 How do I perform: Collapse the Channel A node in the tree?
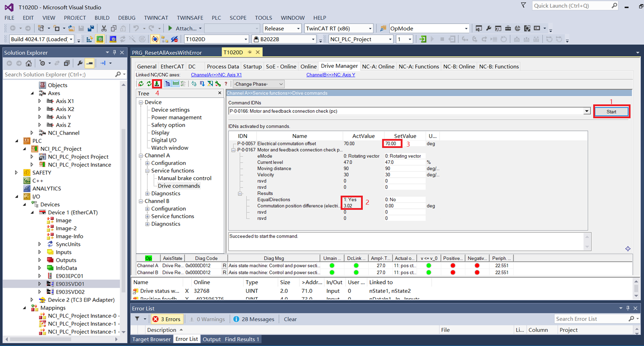(141, 156)
